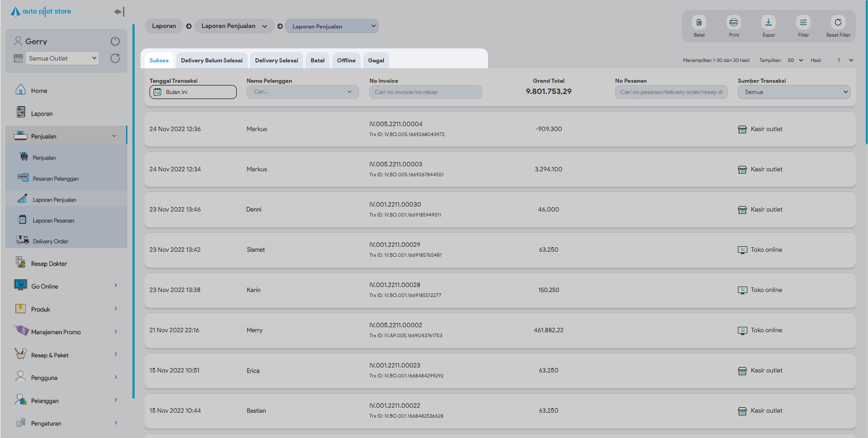Screen dimensions: 868x438
Task: Collapse sidebar using the left arrow icon
Action: [118, 12]
